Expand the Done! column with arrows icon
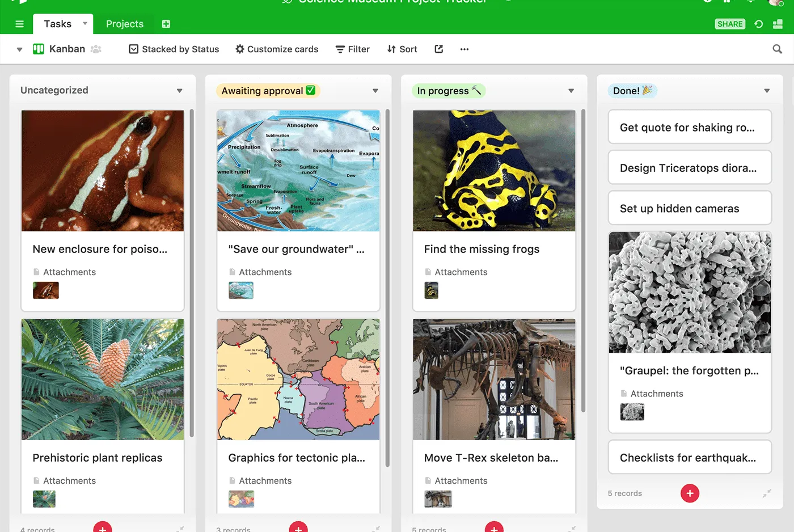 [x=767, y=493]
